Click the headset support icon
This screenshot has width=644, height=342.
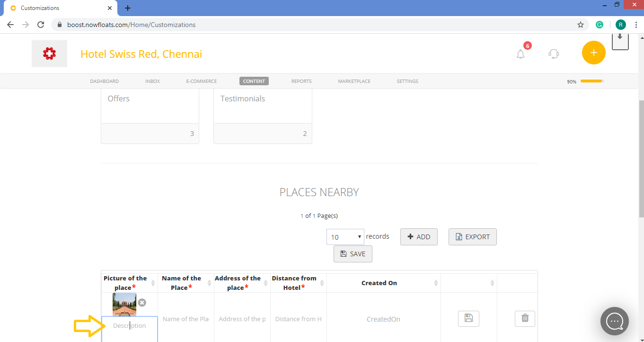(553, 54)
